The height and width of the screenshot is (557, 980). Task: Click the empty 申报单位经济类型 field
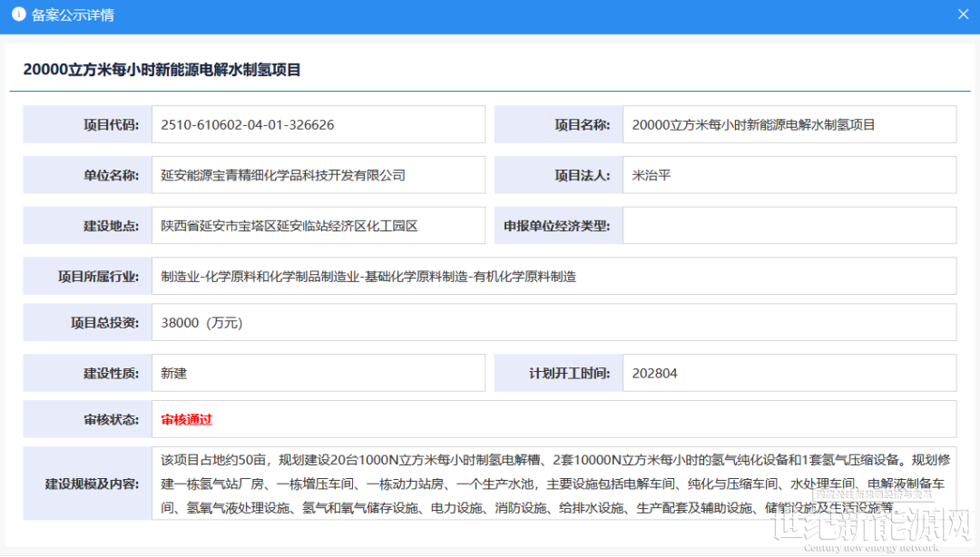789,226
